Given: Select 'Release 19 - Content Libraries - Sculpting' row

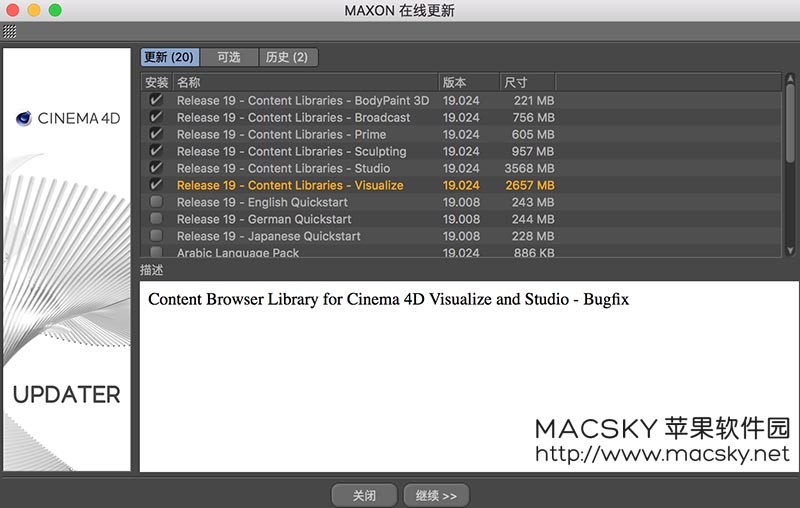Looking at the screenshot, I should pos(461,151).
